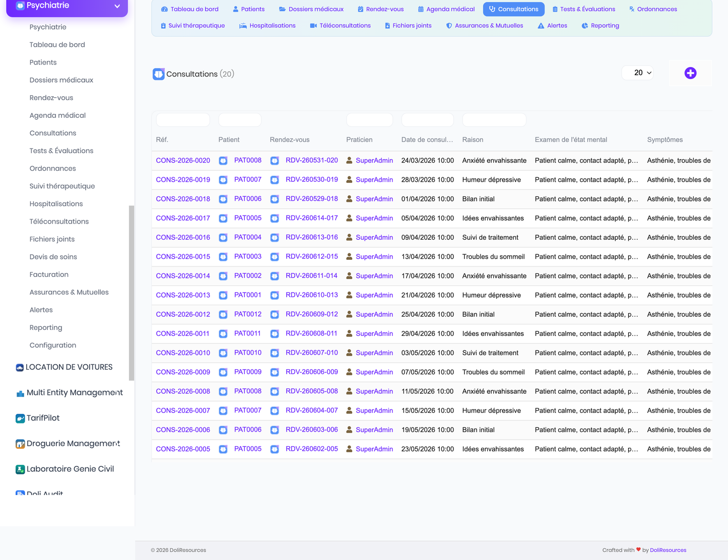Click the Laboratoire Genie Civil sidebar icon
This screenshot has width=728, height=560.
[x=20, y=469]
